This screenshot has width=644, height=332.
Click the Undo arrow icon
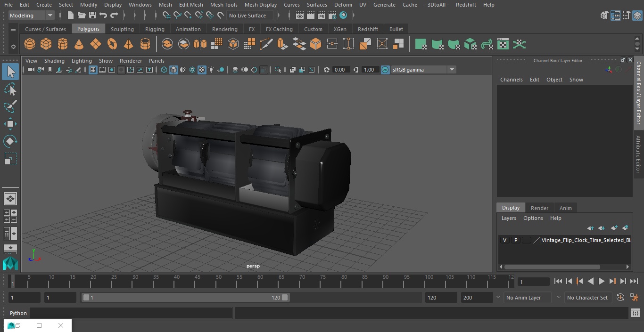pos(103,16)
